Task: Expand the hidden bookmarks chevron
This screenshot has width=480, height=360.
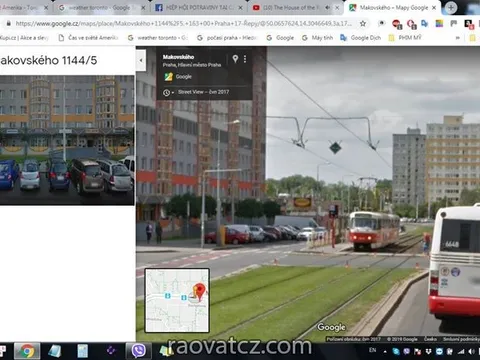Action: (458, 38)
